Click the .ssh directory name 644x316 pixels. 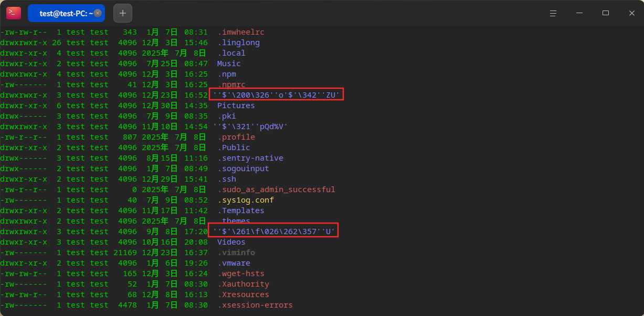(x=227, y=179)
